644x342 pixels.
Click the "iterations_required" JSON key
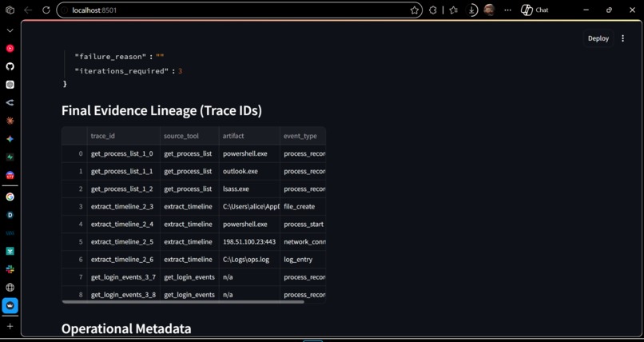point(121,71)
